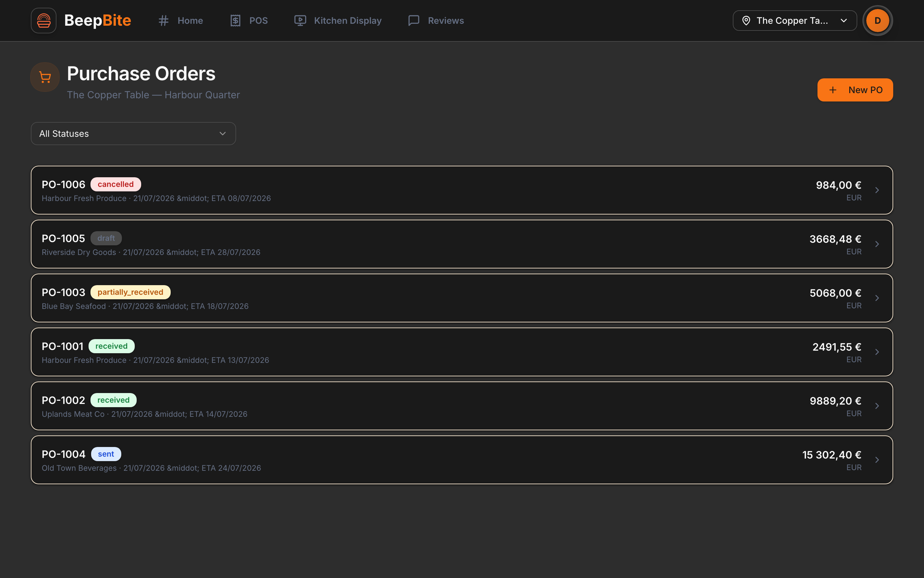Open PO-1002 chevron arrow

coord(877,406)
